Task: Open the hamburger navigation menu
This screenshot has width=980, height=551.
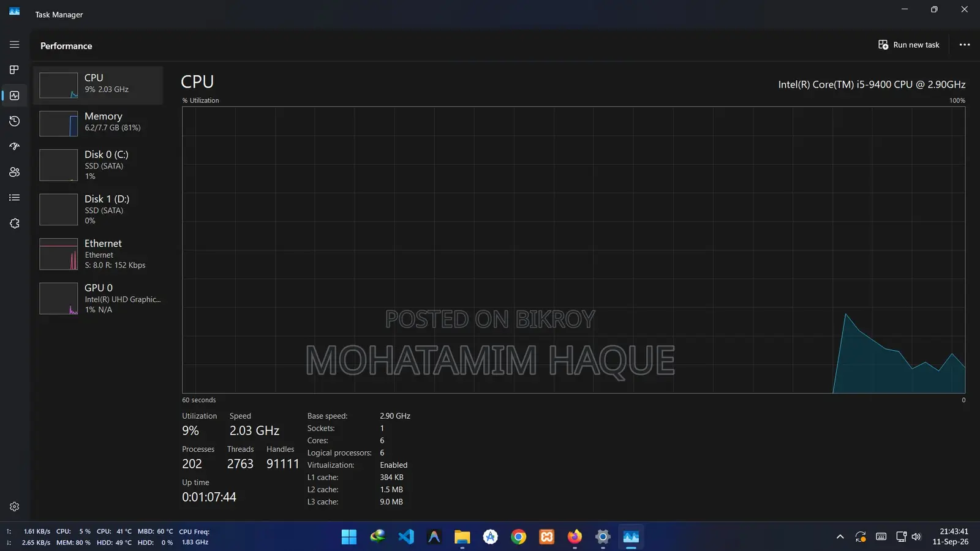Action: point(14,45)
